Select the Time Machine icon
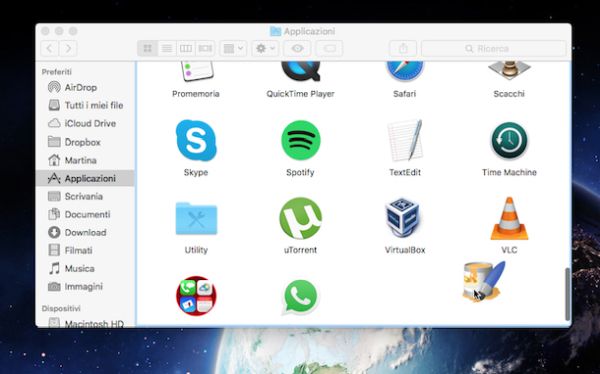 [509, 140]
